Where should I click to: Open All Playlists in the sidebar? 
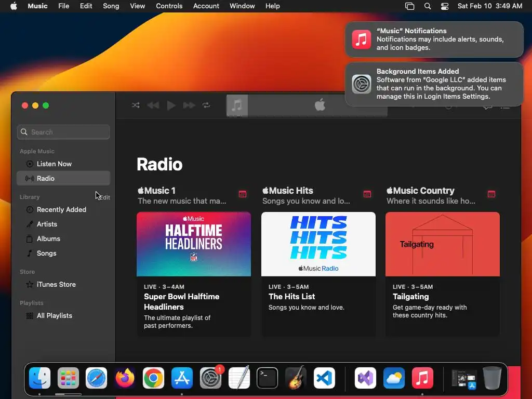point(63,316)
